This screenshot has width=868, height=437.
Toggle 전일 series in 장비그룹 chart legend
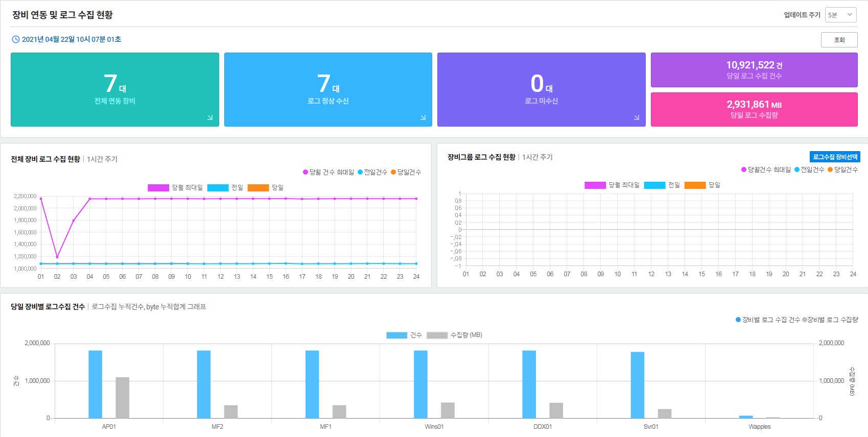[654, 185]
